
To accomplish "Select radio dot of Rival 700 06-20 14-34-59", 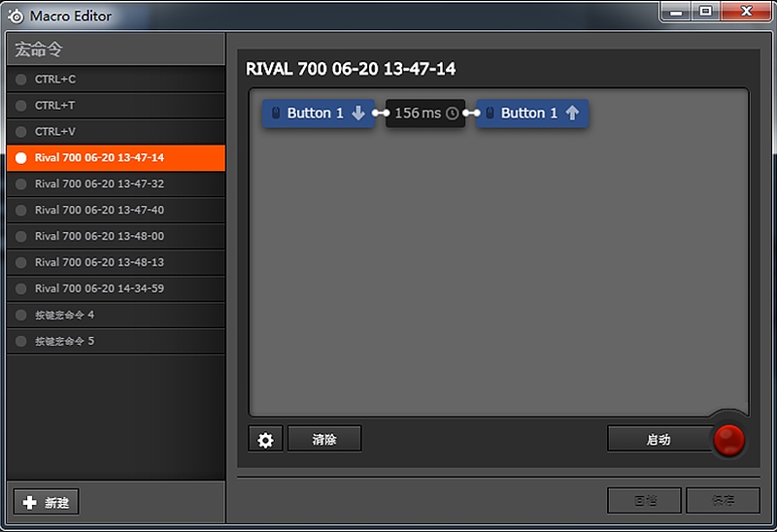I will [20, 288].
